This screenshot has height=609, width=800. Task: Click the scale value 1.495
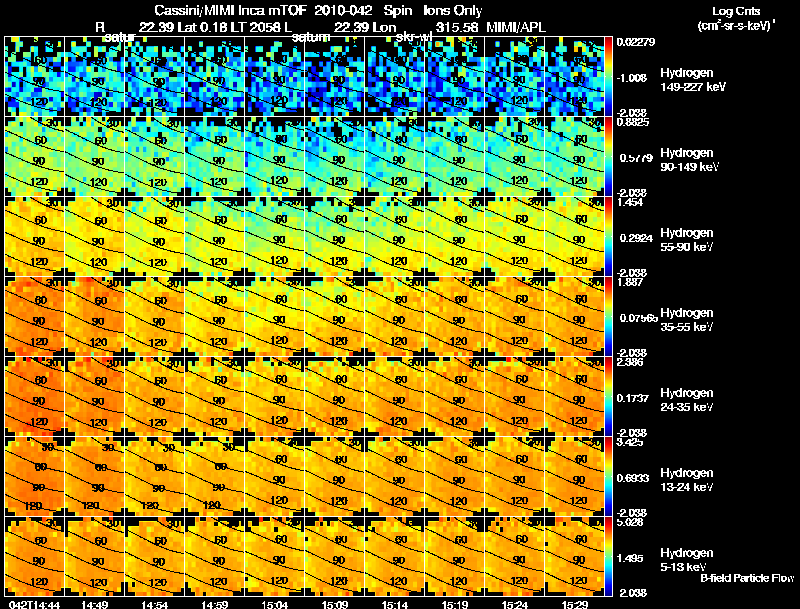(x=629, y=558)
